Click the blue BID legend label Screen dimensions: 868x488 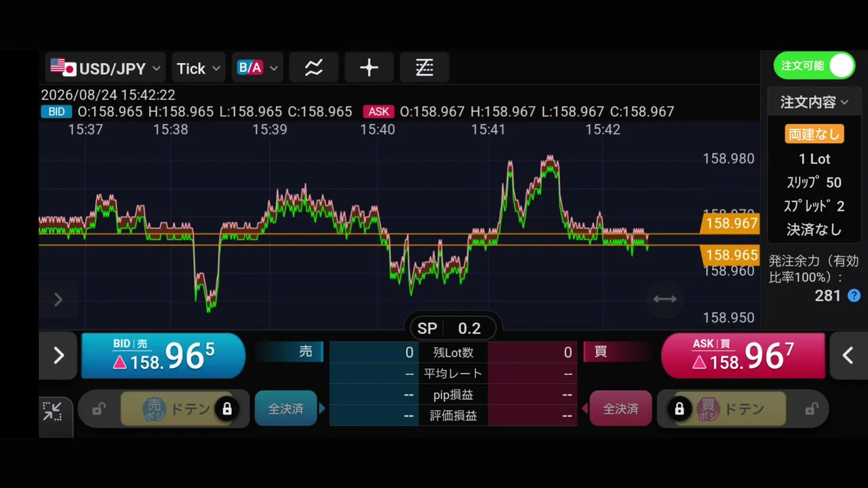tap(56, 112)
